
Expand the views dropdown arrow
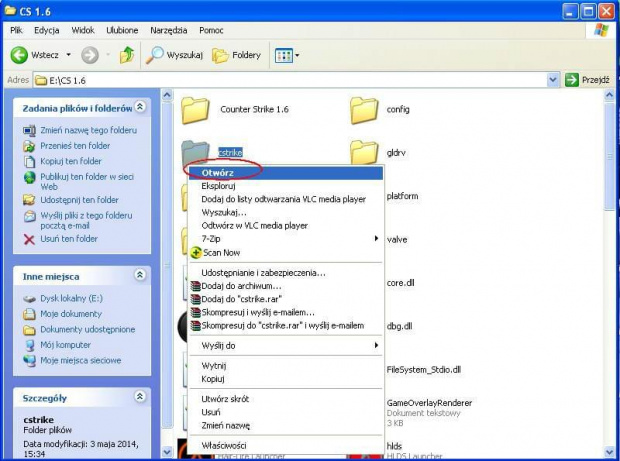click(297, 55)
